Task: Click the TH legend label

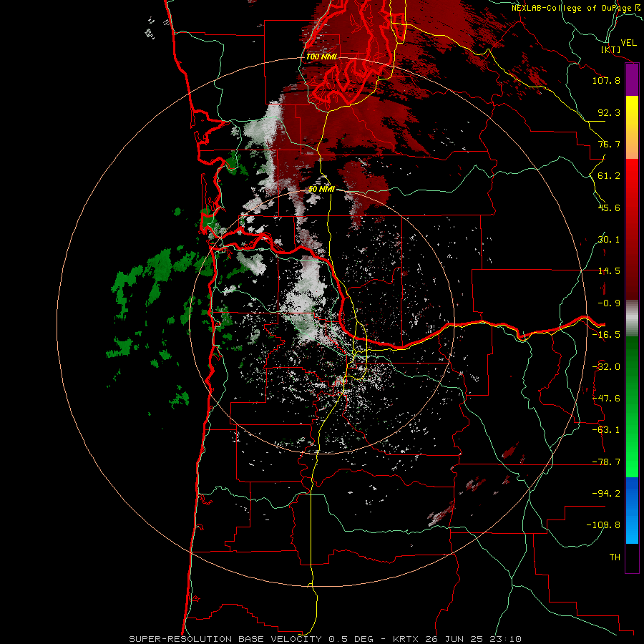Action: click(615, 557)
